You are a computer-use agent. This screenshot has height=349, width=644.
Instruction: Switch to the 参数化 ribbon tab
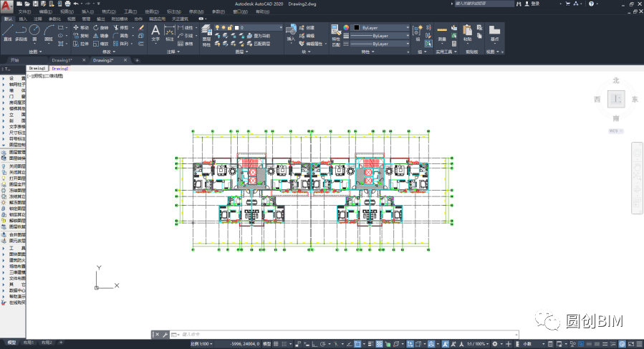pos(54,19)
